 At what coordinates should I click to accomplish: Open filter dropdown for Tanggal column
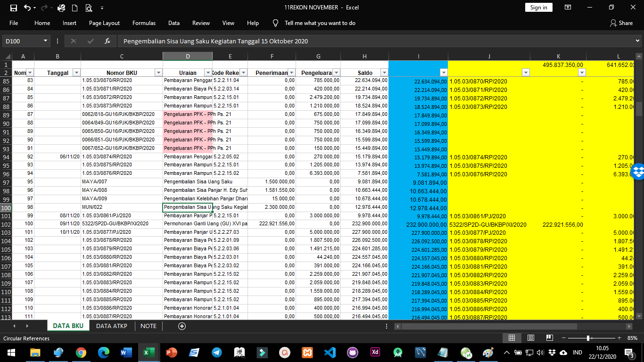click(76, 73)
